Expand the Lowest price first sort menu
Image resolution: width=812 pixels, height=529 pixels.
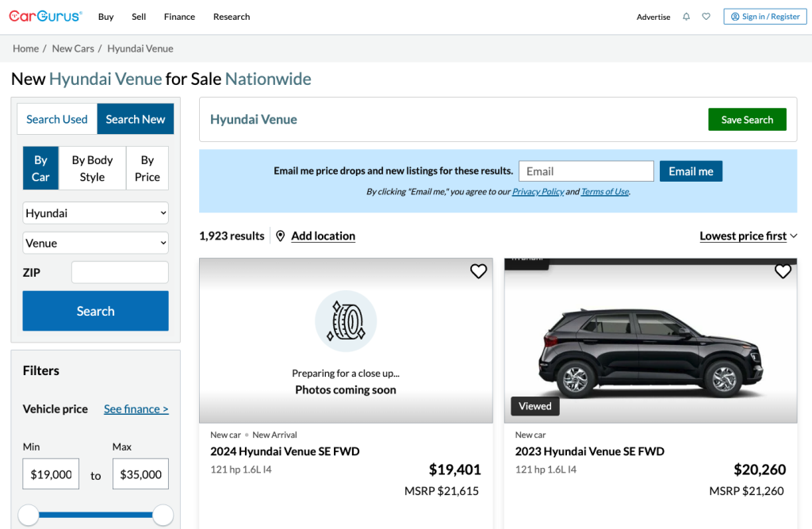click(748, 236)
